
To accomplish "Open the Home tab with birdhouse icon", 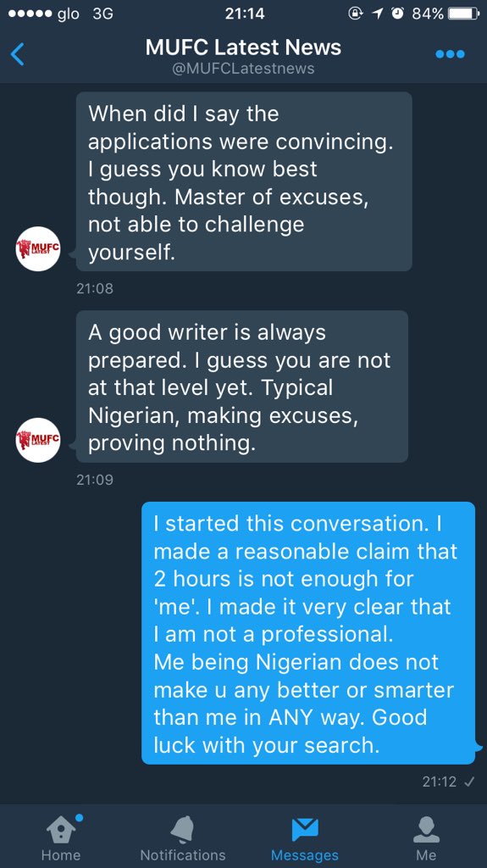I will pyautogui.click(x=61, y=837).
